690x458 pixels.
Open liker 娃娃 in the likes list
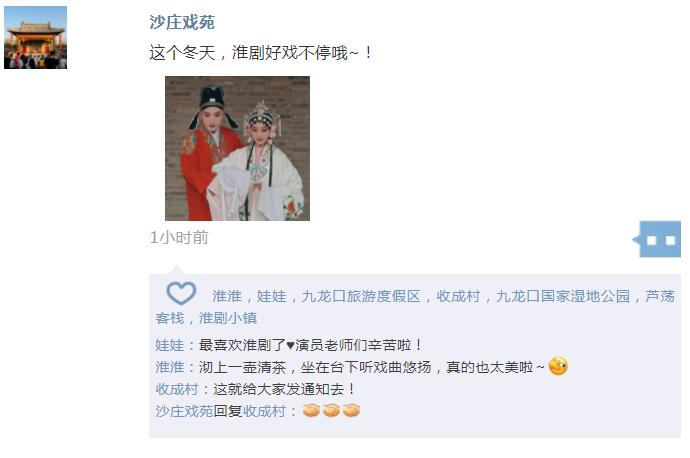coord(272,297)
